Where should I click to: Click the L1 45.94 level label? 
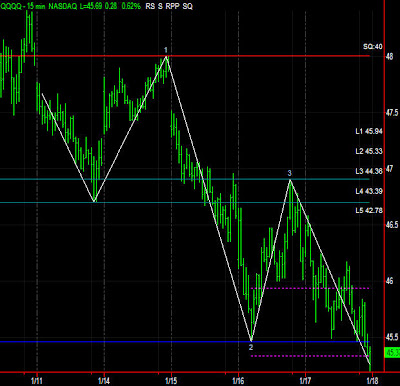[x=369, y=131]
